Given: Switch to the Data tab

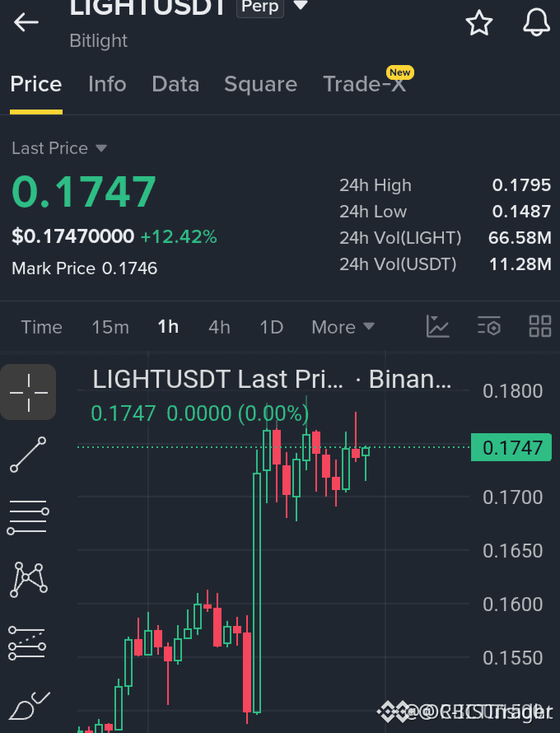Looking at the screenshot, I should click(x=175, y=84).
